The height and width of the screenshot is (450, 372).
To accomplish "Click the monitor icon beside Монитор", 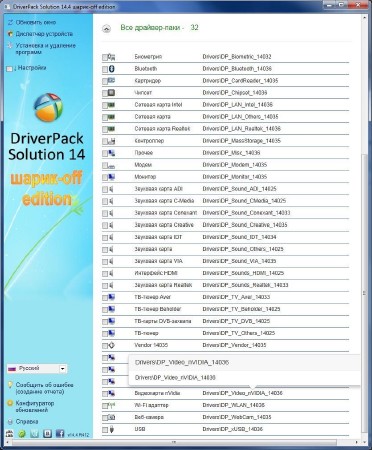I will pos(112,177).
